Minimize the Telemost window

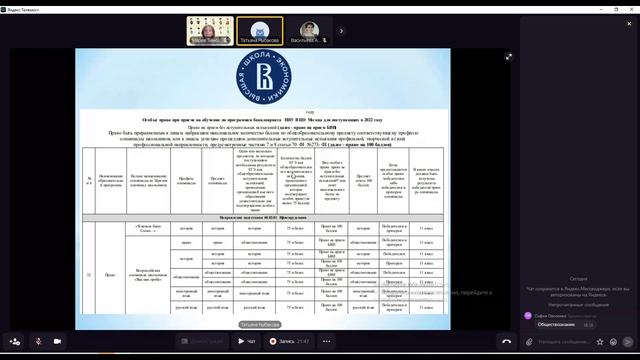(601, 9)
